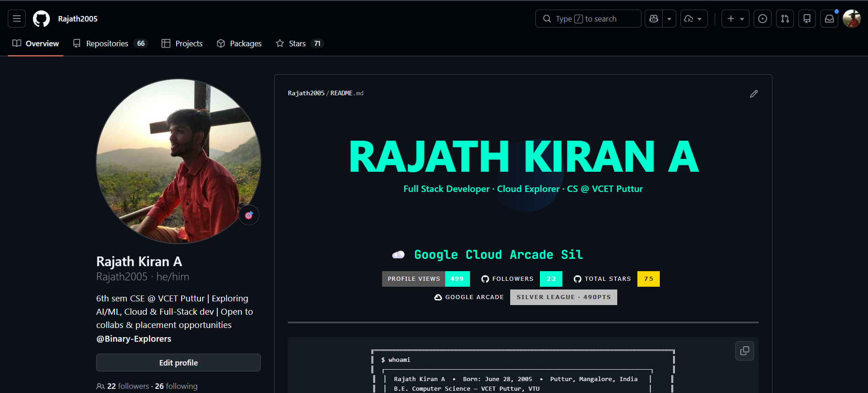This screenshot has width=868, height=393.
Task: Click 'Born: June 28, 2005' text
Action: tap(497, 379)
